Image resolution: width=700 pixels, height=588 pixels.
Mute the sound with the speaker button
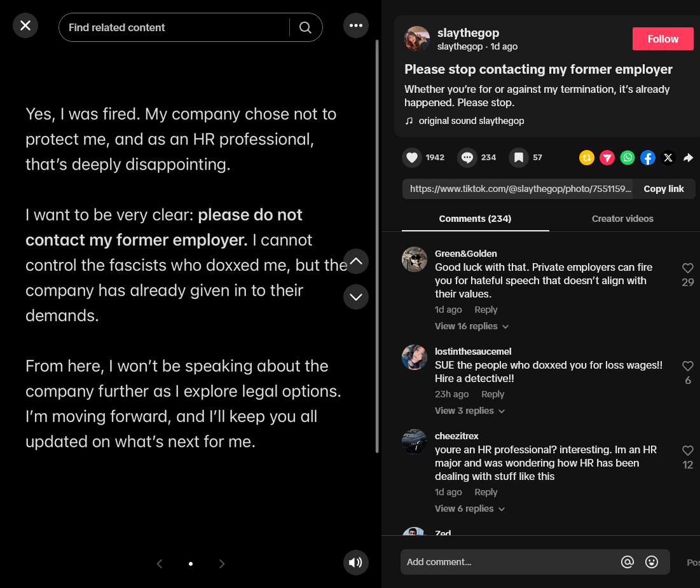pos(356,563)
